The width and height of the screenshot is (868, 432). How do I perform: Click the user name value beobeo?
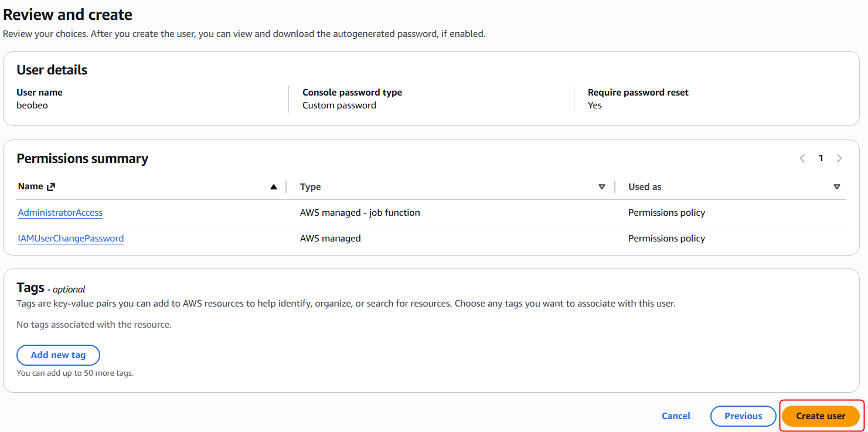click(32, 106)
